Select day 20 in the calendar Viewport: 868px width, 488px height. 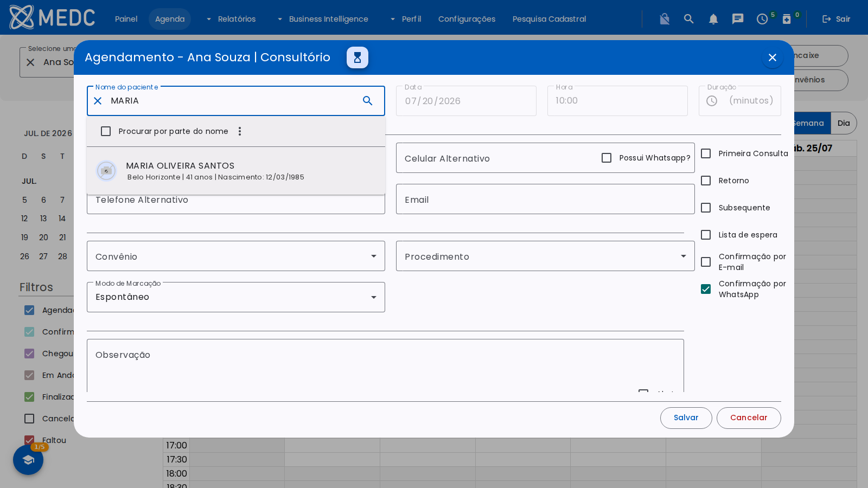pyautogui.click(x=43, y=237)
